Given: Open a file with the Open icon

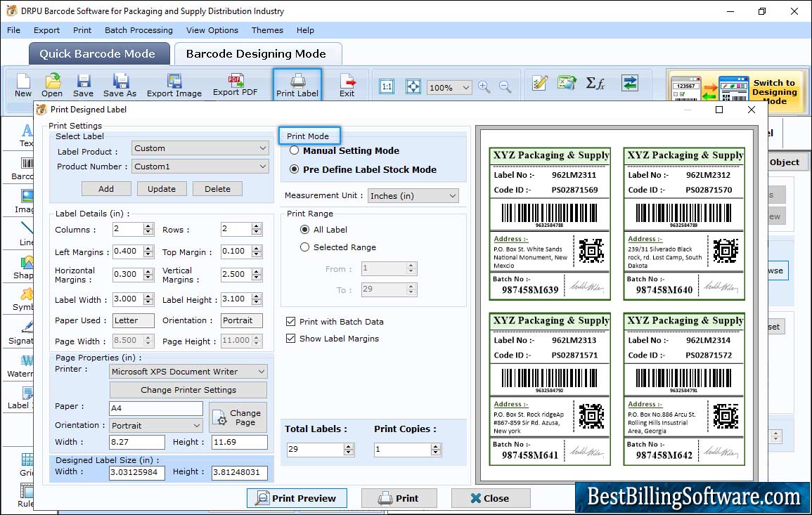Looking at the screenshot, I should (x=52, y=86).
